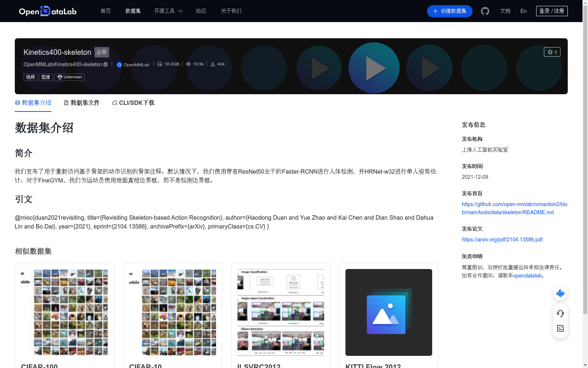Open 关于我们 page

pyautogui.click(x=231, y=11)
